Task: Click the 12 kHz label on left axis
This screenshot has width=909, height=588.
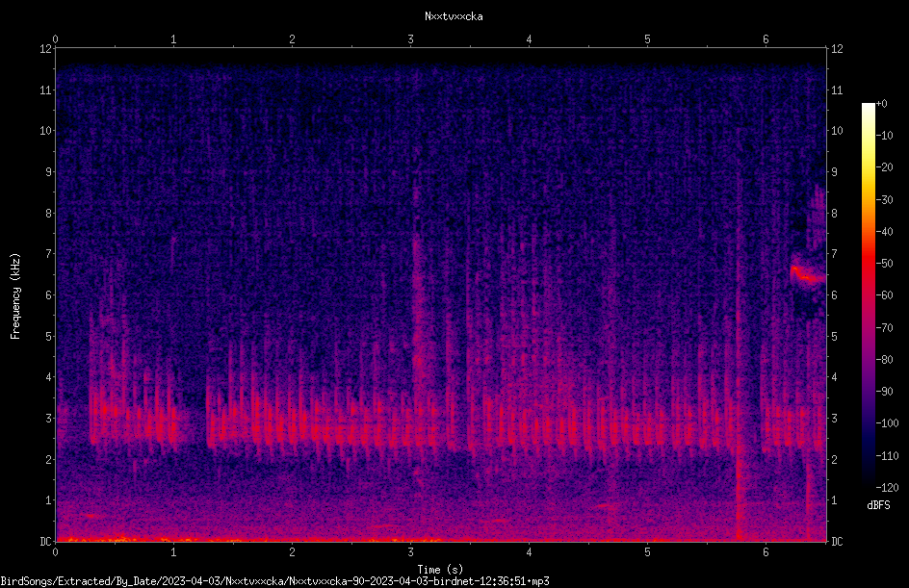Action: [46, 49]
